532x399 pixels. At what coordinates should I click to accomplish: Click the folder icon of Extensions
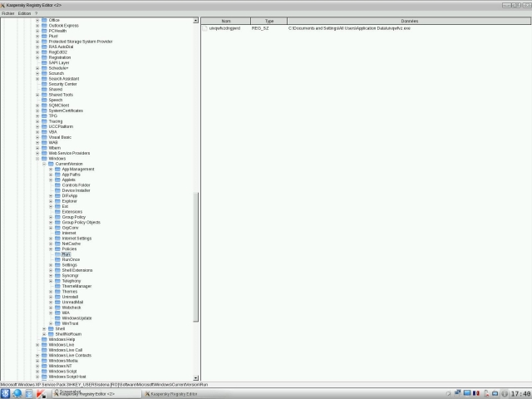tap(57, 212)
